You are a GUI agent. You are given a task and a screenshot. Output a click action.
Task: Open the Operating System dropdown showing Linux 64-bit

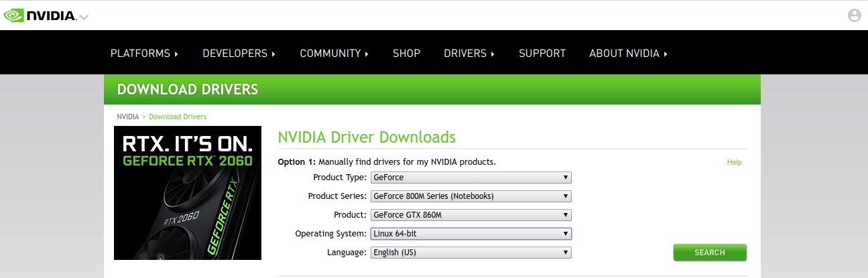coord(471,234)
